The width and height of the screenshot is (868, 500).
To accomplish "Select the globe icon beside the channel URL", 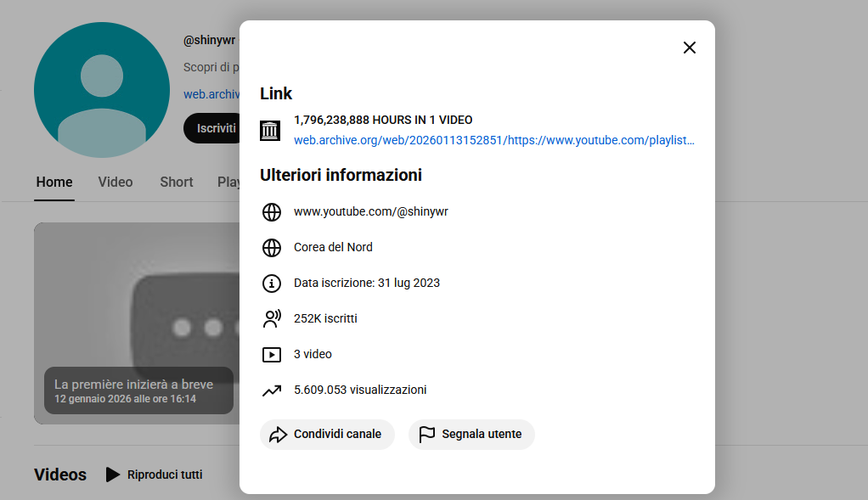I will point(271,212).
